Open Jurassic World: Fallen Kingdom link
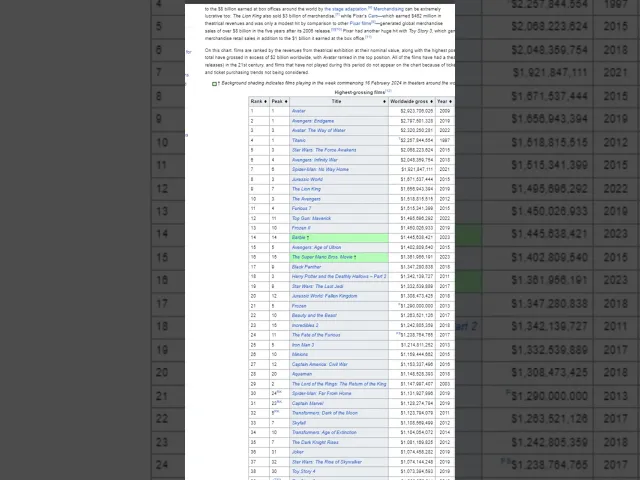 pyautogui.click(x=324, y=296)
